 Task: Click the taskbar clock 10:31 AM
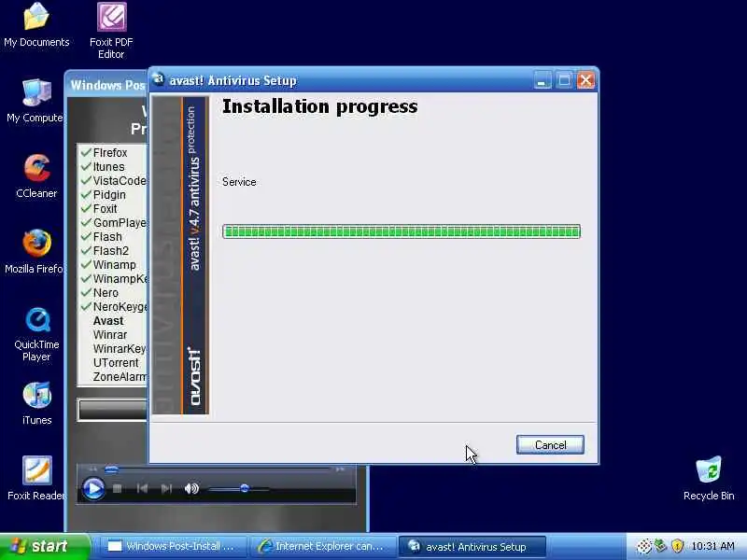(712, 546)
